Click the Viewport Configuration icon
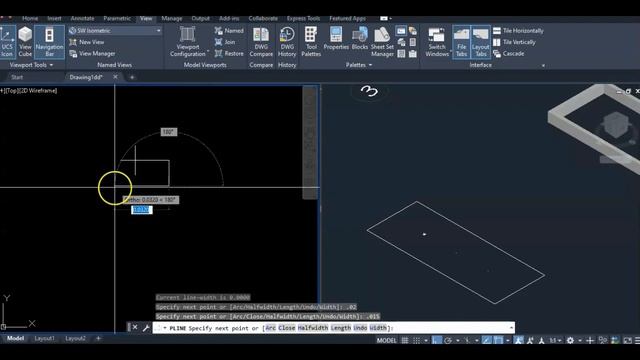Image resolution: width=640 pixels, height=360 pixels. point(188,35)
